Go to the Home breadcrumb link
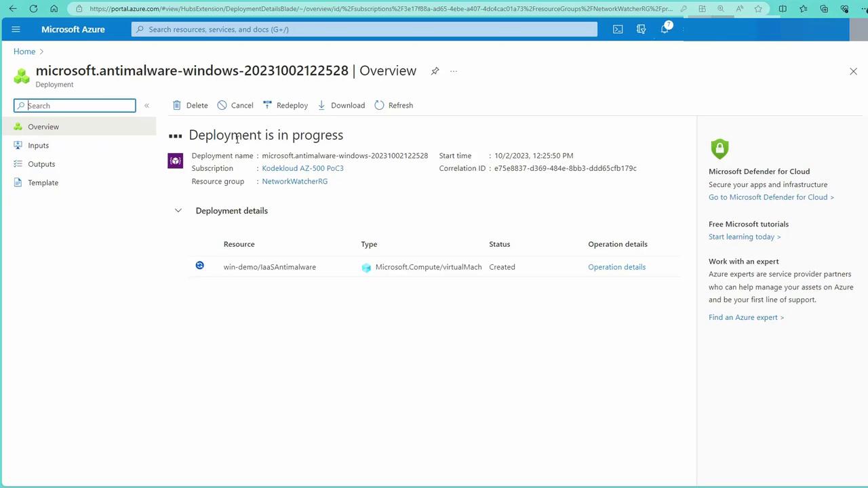868x488 pixels. tap(24, 52)
